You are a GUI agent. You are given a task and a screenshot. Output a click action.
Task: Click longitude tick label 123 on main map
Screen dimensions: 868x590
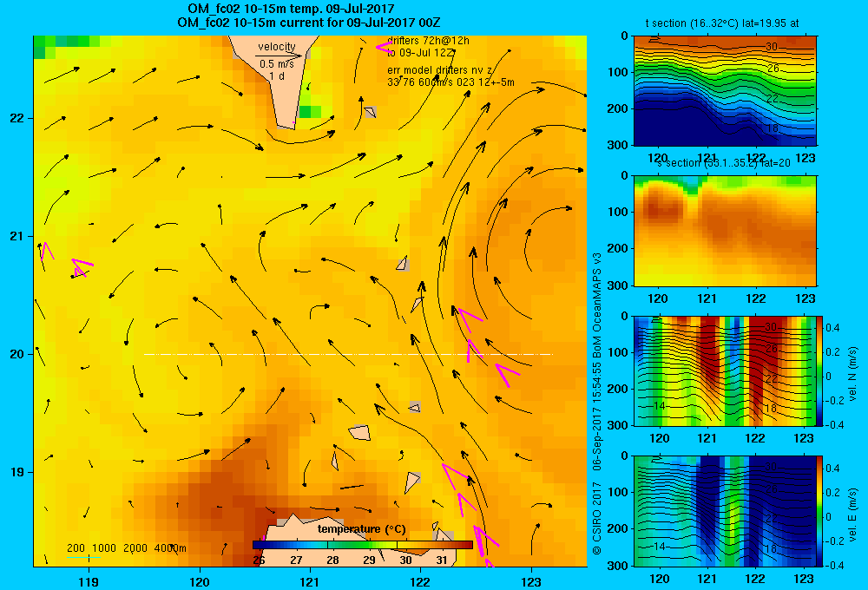point(531,581)
